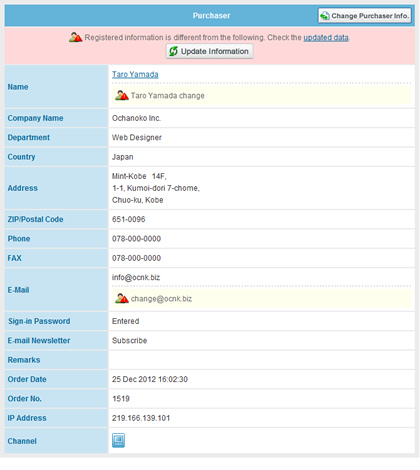Select the Taro Yamada change text
Image resolution: width=420 pixels, height=470 pixels.
[x=168, y=96]
